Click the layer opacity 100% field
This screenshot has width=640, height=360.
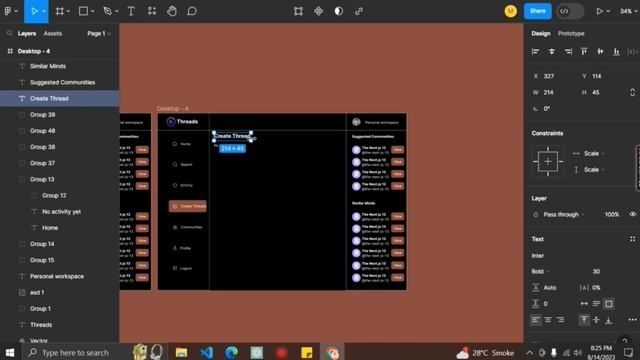(x=612, y=214)
